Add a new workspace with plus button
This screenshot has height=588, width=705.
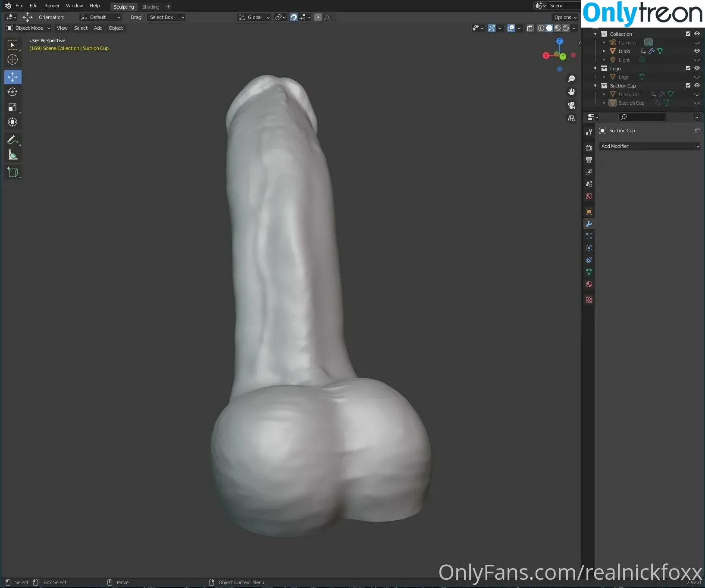(x=169, y=7)
